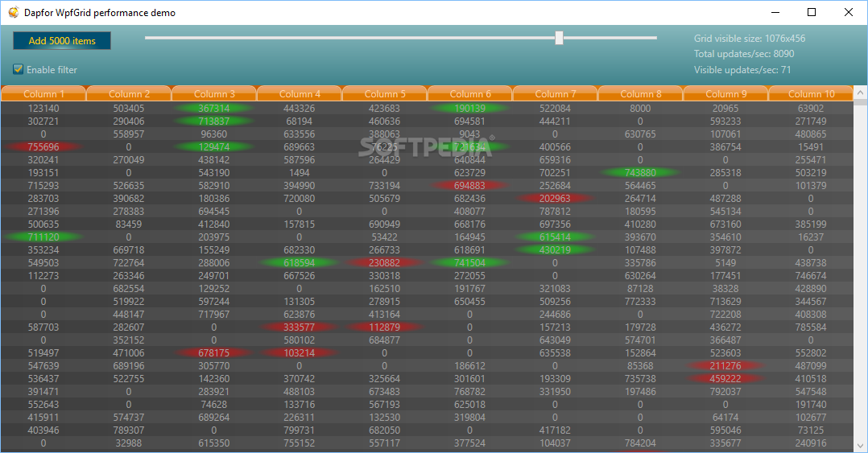The height and width of the screenshot is (453, 868).
Task: Select red cell 211276
Action: pos(725,366)
